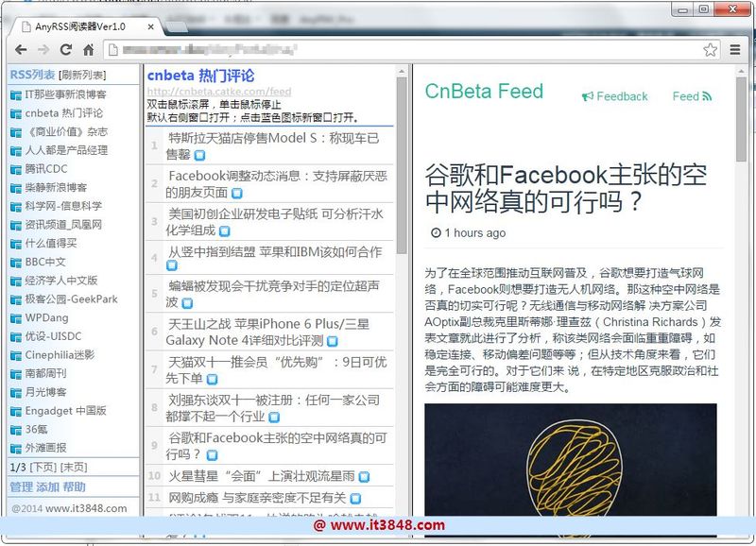Screen dimensions: 756x546
Task: Open article 网购成瘾 与家庭亲密度不足有关
Action: click(x=257, y=497)
